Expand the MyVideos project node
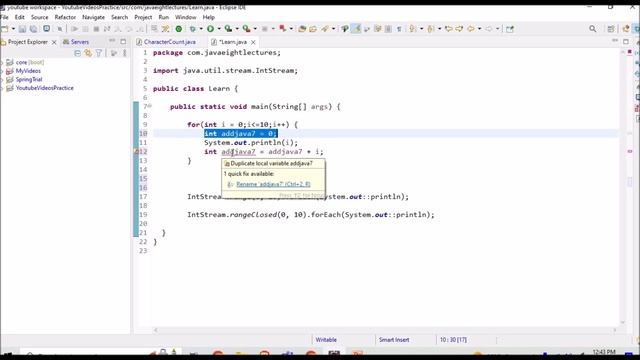This screenshot has width=640, height=360. click(x=2, y=71)
